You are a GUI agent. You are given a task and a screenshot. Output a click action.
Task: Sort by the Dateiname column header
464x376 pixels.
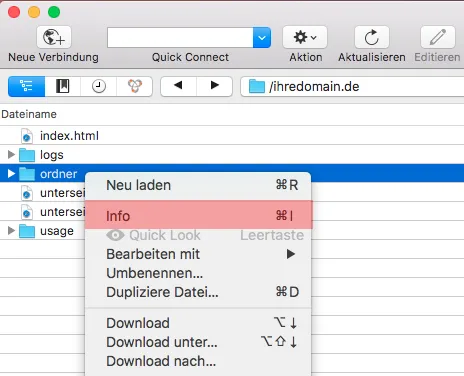pyautogui.click(x=29, y=114)
